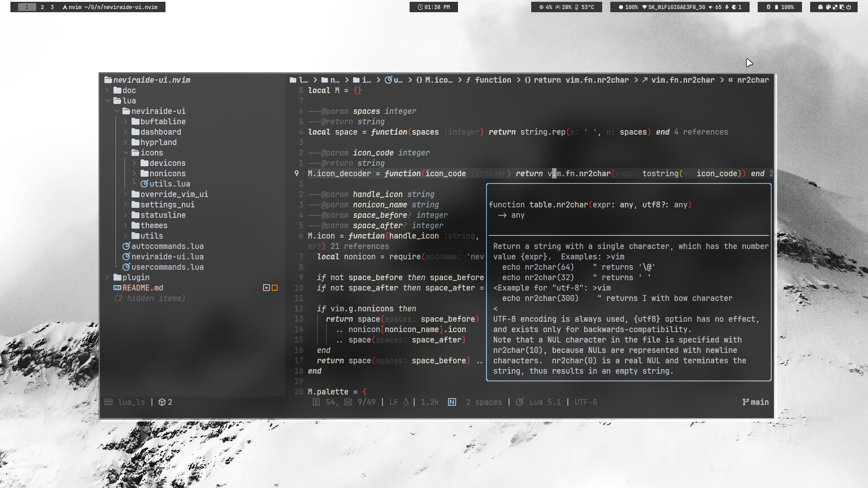
Task: Expand the plugin folder
Action: click(x=108, y=277)
